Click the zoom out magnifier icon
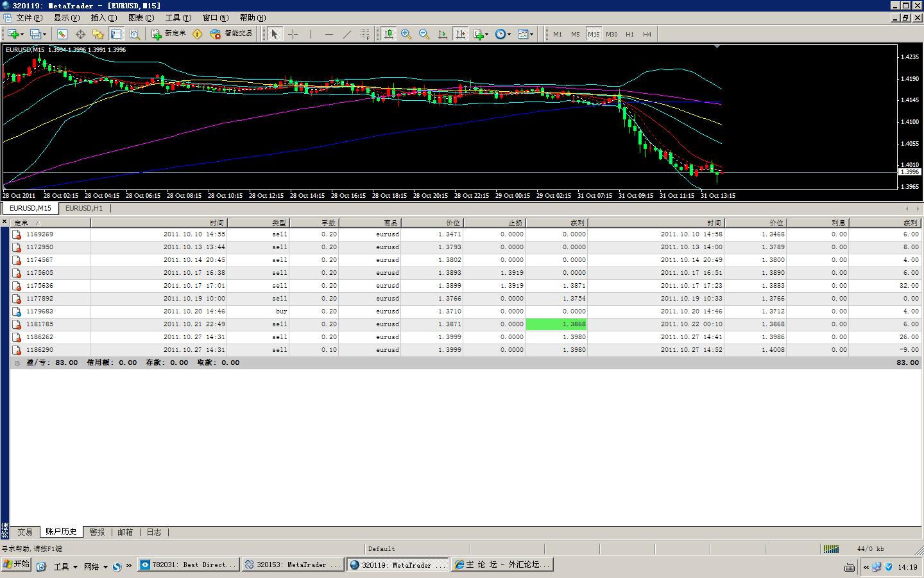Viewport: 924px width, 578px height. 424,34
